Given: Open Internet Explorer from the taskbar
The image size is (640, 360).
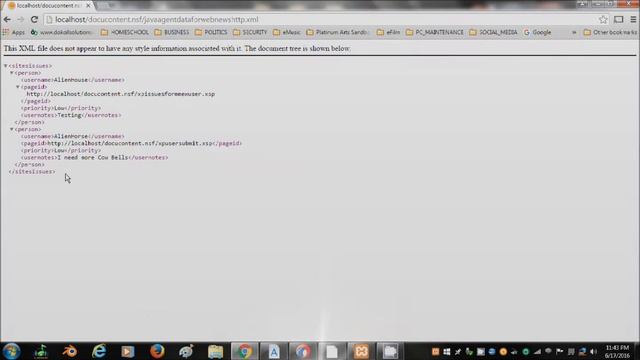Looking at the screenshot, I should (99, 351).
